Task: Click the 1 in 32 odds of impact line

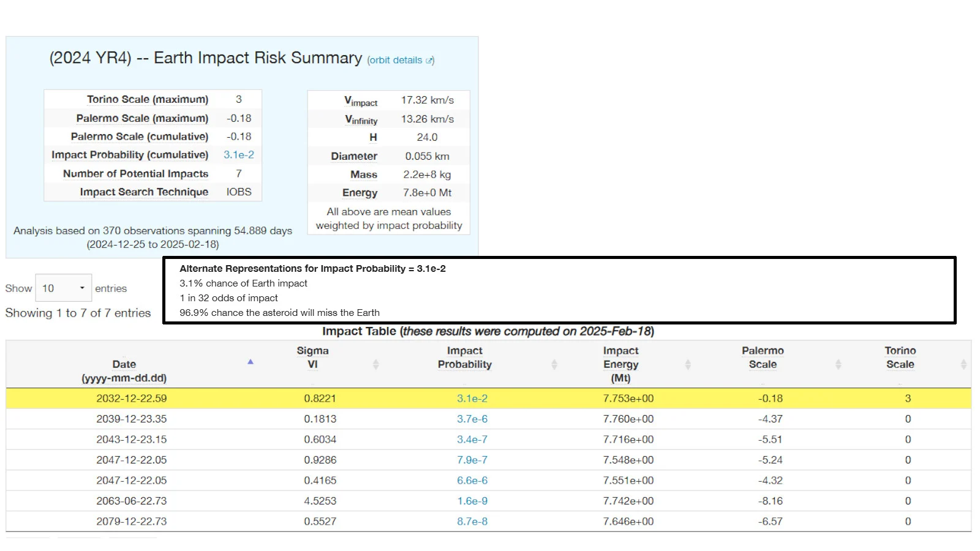Action: (228, 298)
